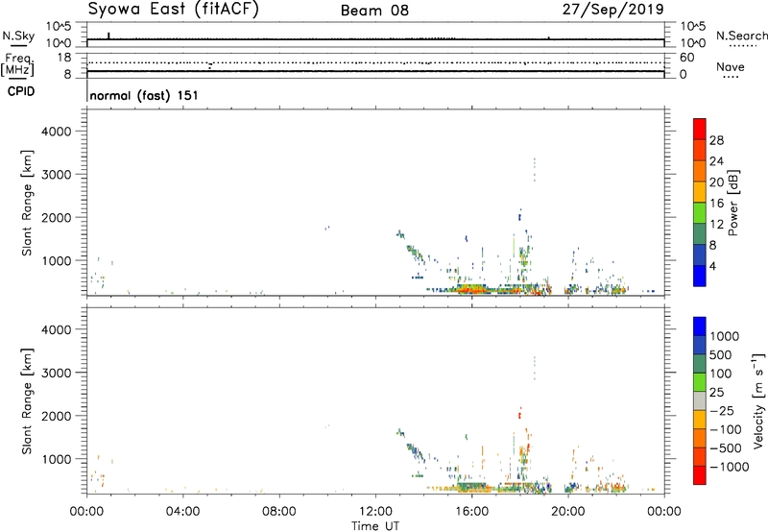
Task: Click the '08:00' time axis tick label
Action: (x=279, y=512)
